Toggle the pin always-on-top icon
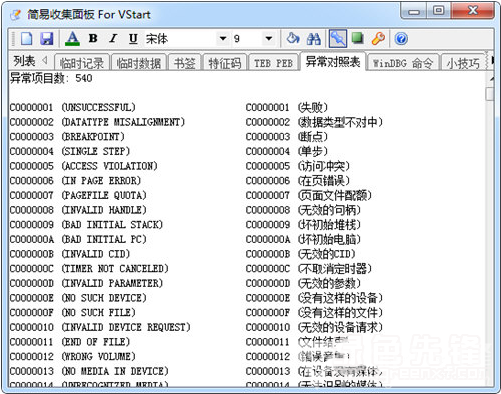Viewport: 501px width, 394px height. (x=338, y=39)
